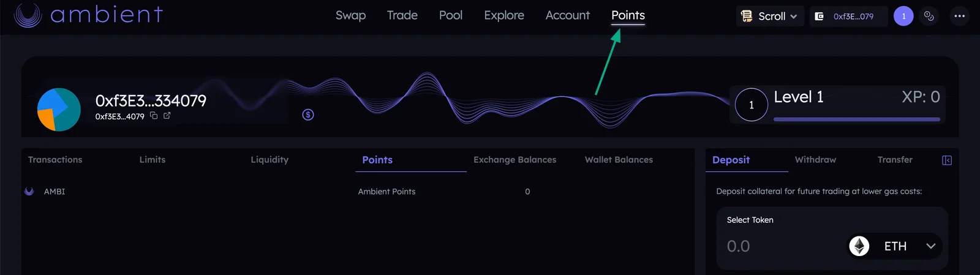Image resolution: width=980 pixels, height=275 pixels.
Task: Select the Points tab in portfolio
Action: (377, 160)
